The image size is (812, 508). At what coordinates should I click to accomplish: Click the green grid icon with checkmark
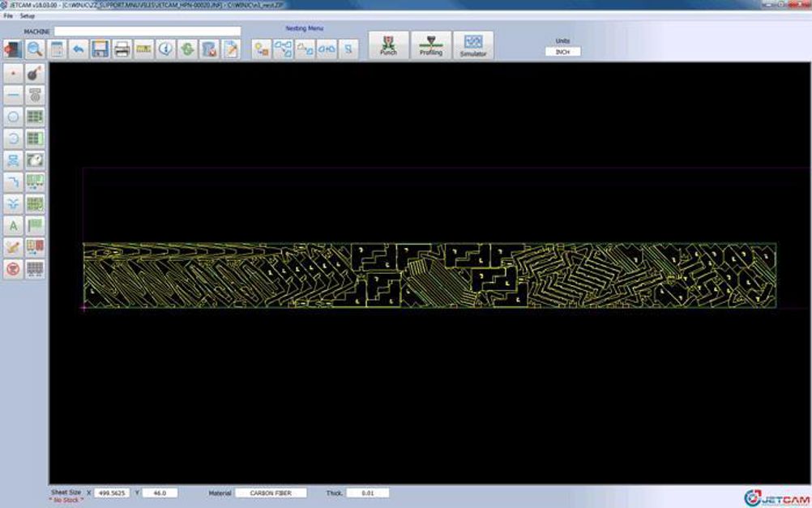click(x=35, y=204)
